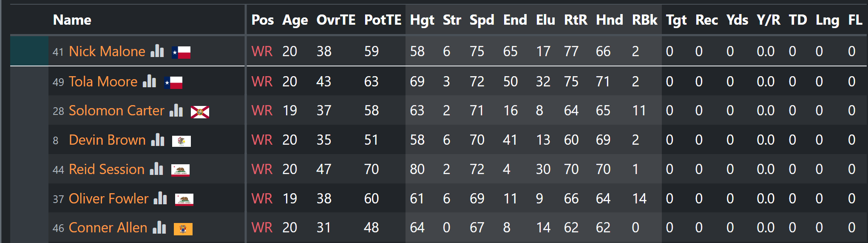The width and height of the screenshot is (868, 243).
Task: Select the highlighted row cell beside Nick Malone
Action: pyautogui.click(x=29, y=51)
